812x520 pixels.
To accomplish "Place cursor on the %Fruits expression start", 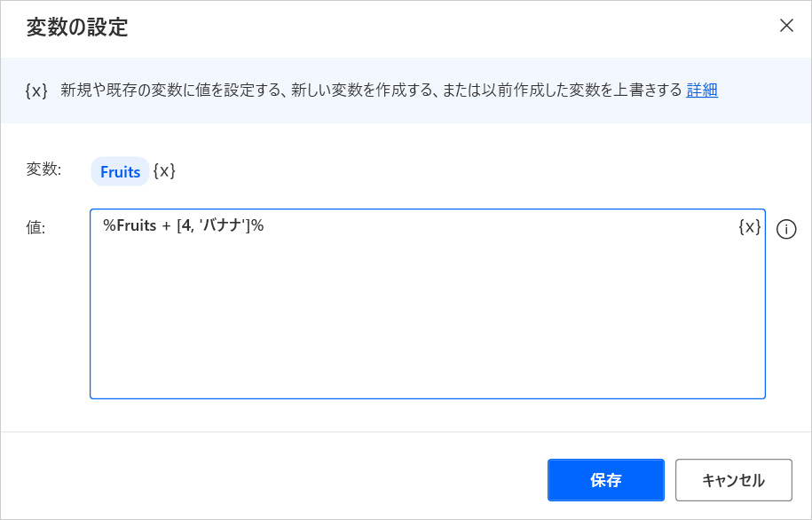I will click(x=105, y=226).
